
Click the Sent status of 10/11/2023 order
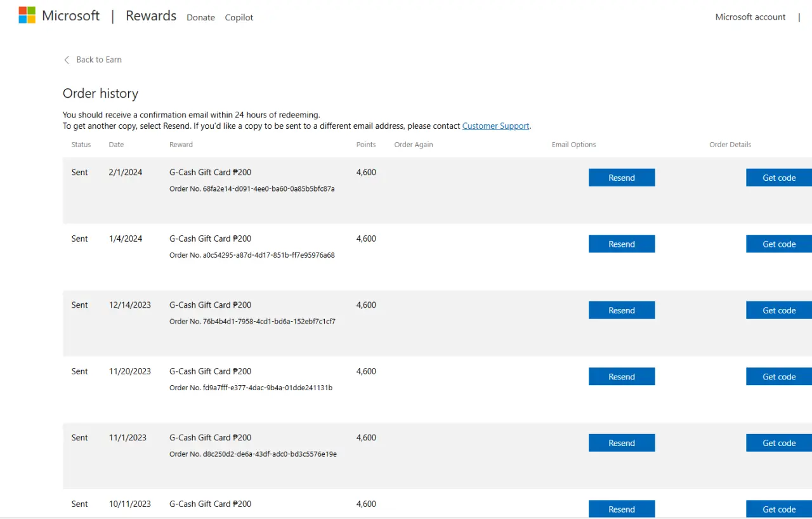click(80, 504)
